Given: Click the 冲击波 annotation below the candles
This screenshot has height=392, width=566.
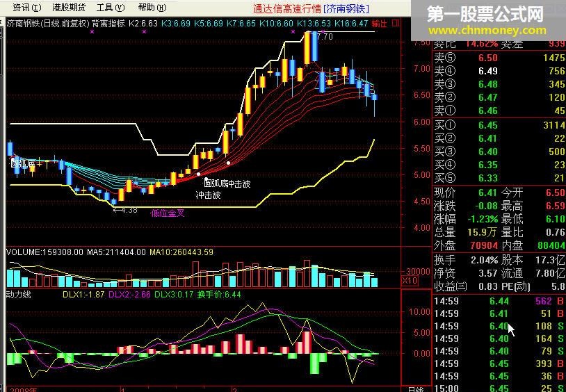Looking at the screenshot, I should (208, 195).
